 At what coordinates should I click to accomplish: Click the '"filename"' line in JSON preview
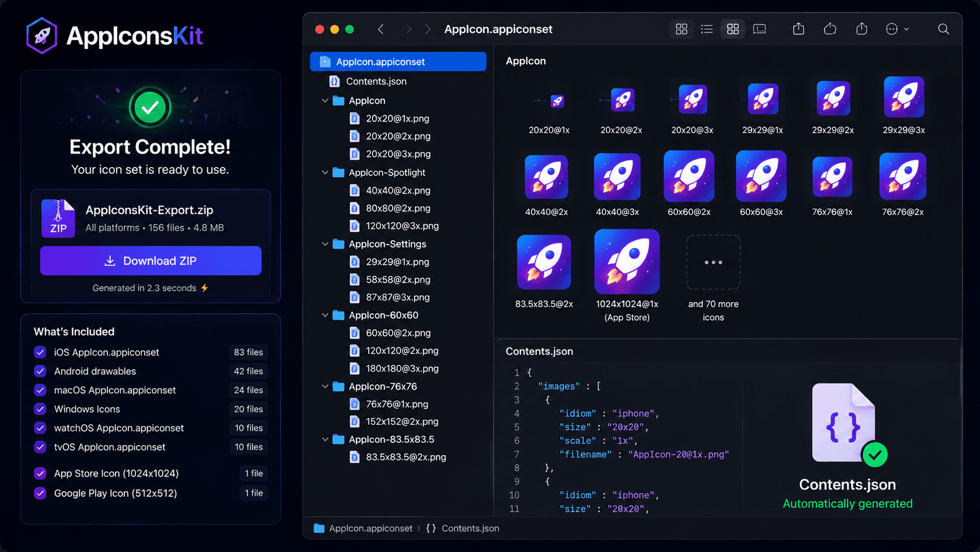point(644,455)
